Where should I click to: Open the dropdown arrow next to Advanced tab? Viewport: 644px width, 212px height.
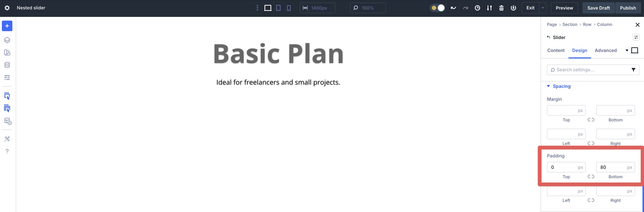[627, 50]
